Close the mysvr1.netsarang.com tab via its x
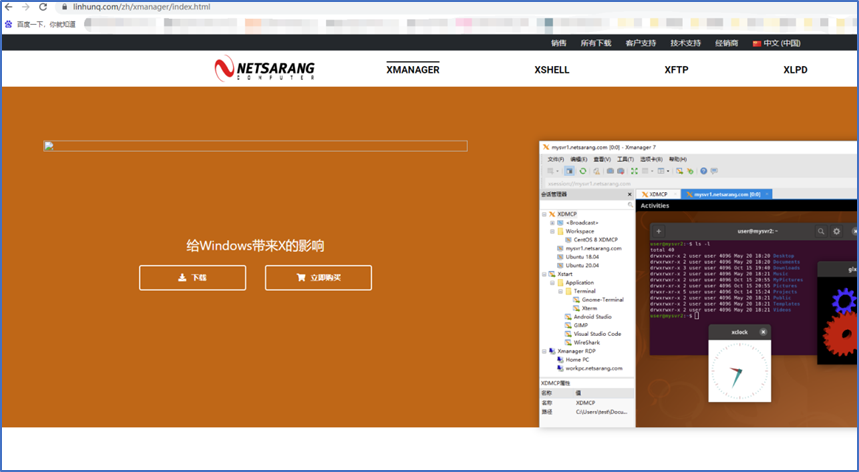This screenshot has width=859, height=472. (x=767, y=194)
